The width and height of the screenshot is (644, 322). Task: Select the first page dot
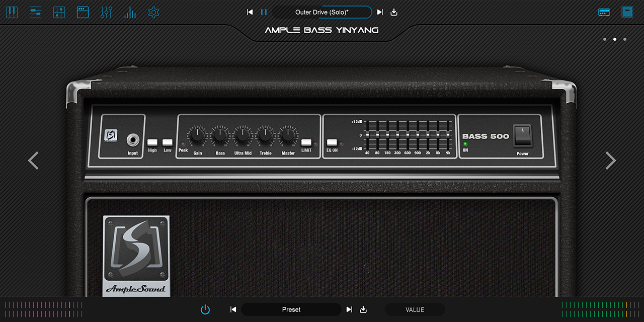point(605,39)
